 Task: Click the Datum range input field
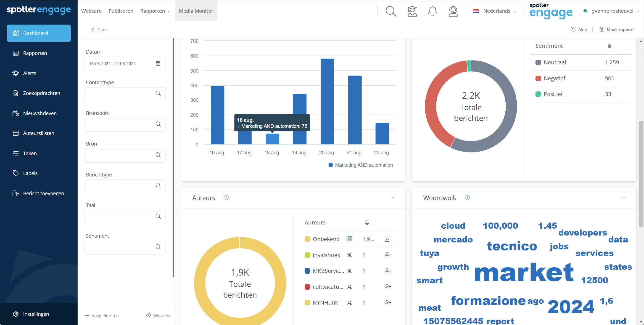125,64
